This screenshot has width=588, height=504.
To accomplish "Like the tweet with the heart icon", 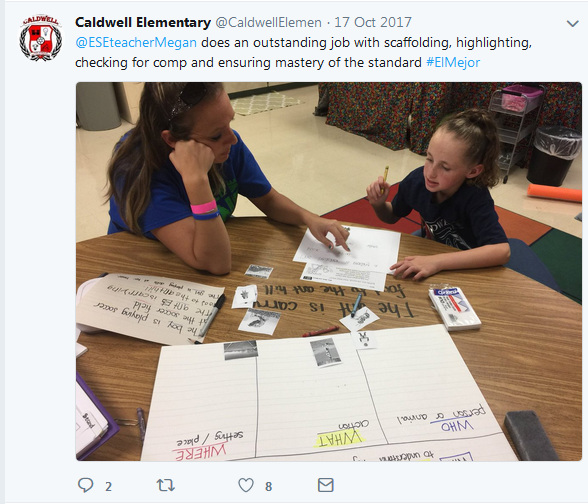I will click(246, 485).
